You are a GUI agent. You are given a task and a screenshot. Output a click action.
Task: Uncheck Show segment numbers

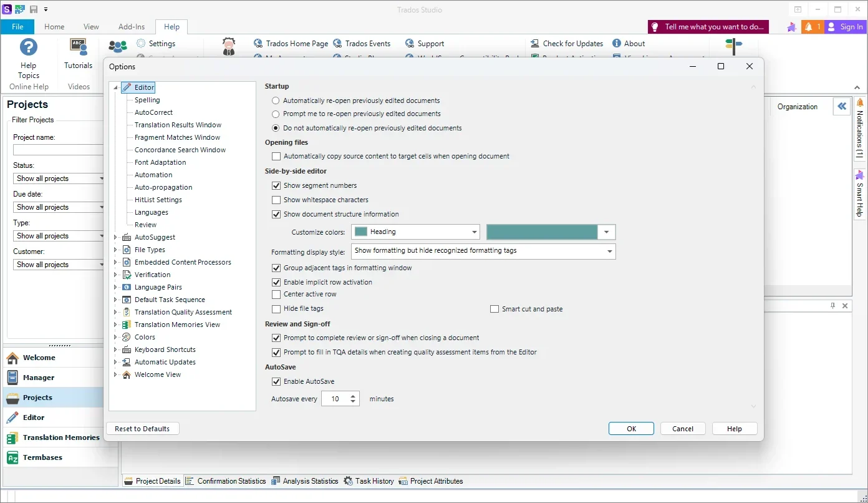click(x=276, y=185)
